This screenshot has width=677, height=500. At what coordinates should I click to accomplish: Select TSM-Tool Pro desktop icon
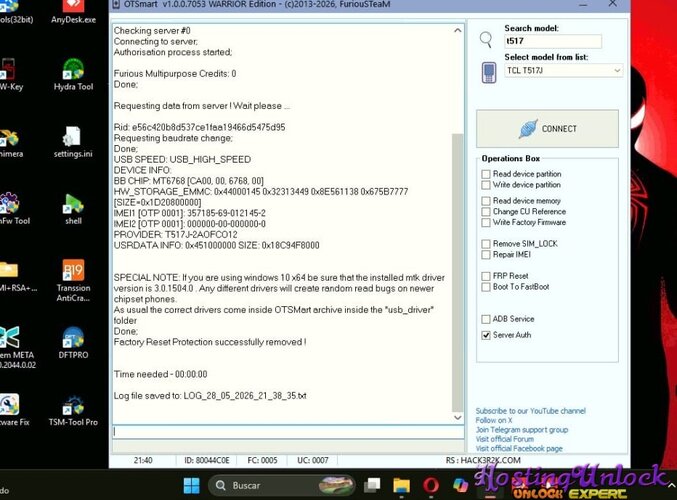pyautogui.click(x=73, y=411)
